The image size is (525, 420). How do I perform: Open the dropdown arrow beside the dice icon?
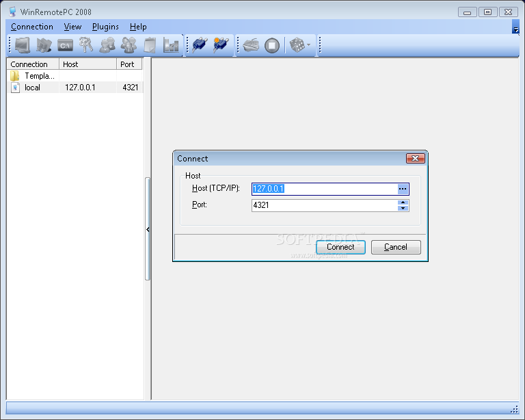pyautogui.click(x=309, y=45)
